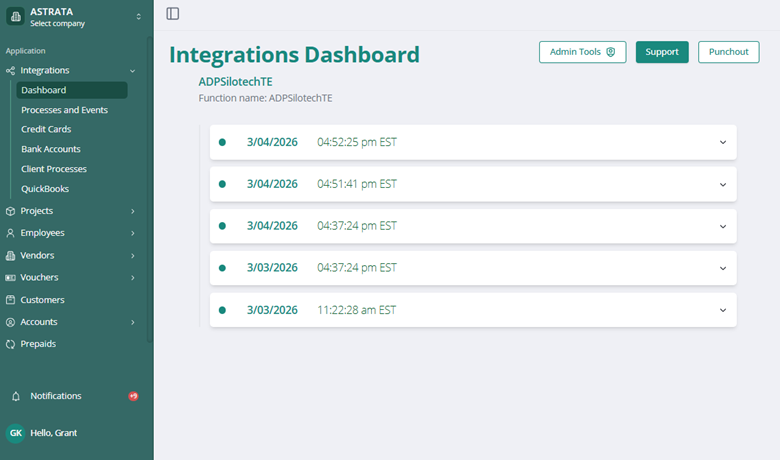Select Client Processes in sidebar

coord(54,169)
